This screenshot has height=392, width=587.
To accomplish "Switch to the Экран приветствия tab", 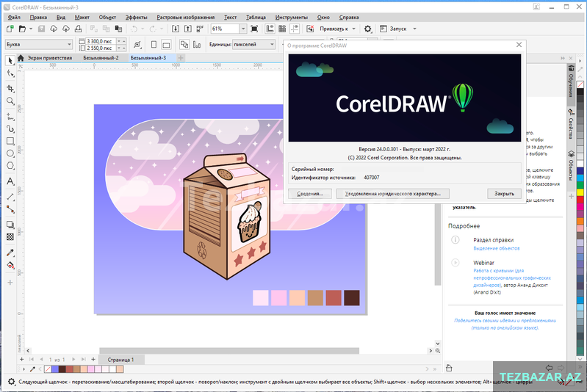I will (x=49, y=58).
